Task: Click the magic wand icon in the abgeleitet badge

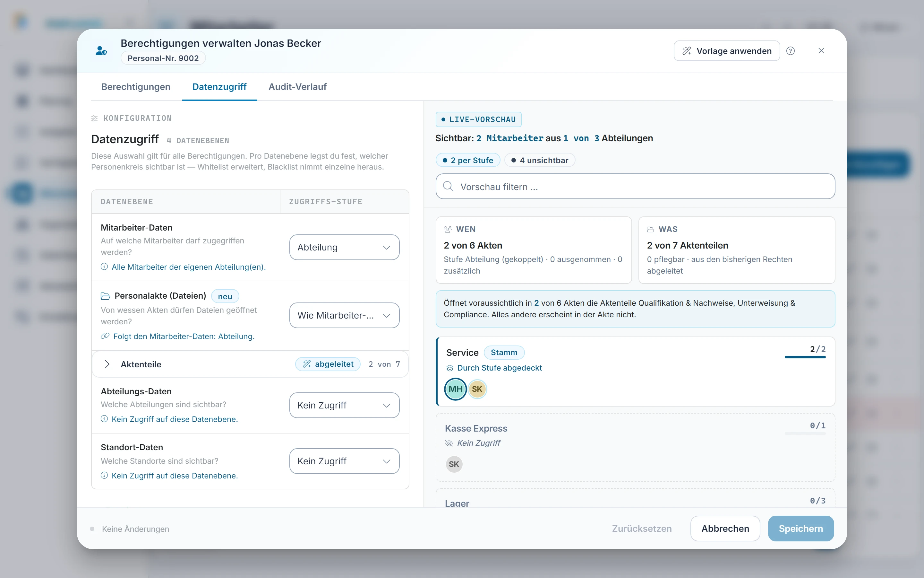Action: (x=307, y=364)
